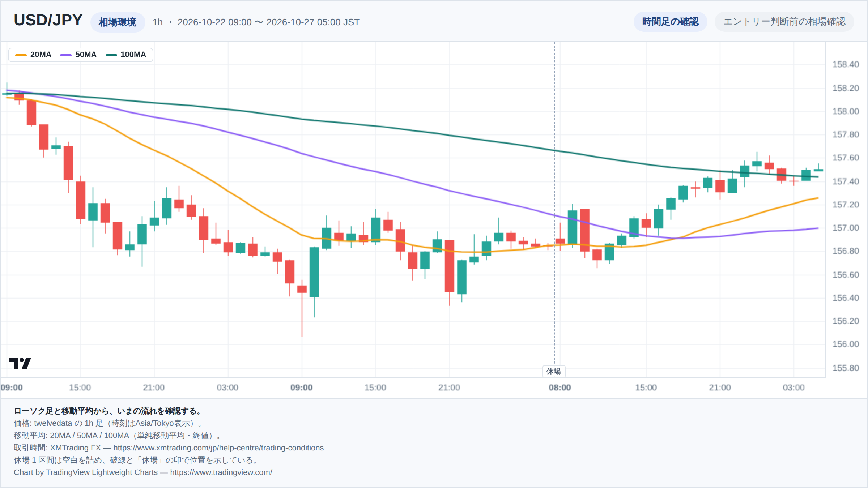Click the bold 08:00 time axis label
The image size is (868, 488).
(560, 388)
